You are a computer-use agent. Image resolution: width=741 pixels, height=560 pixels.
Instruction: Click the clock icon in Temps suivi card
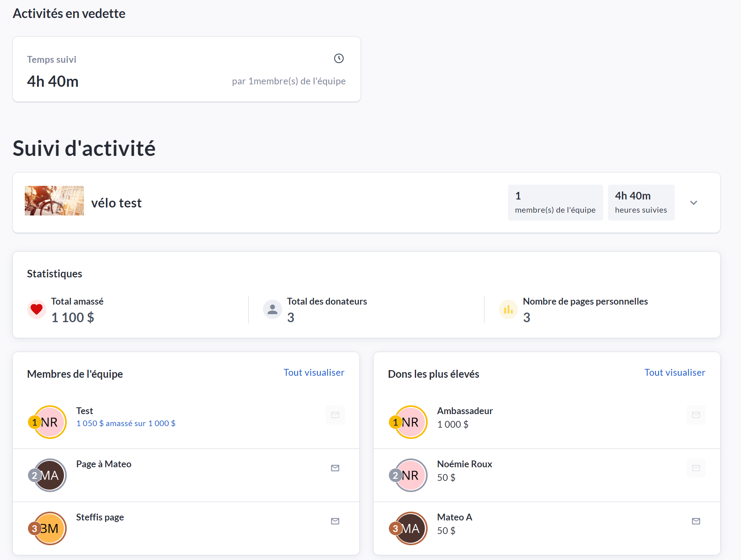pyautogui.click(x=339, y=58)
